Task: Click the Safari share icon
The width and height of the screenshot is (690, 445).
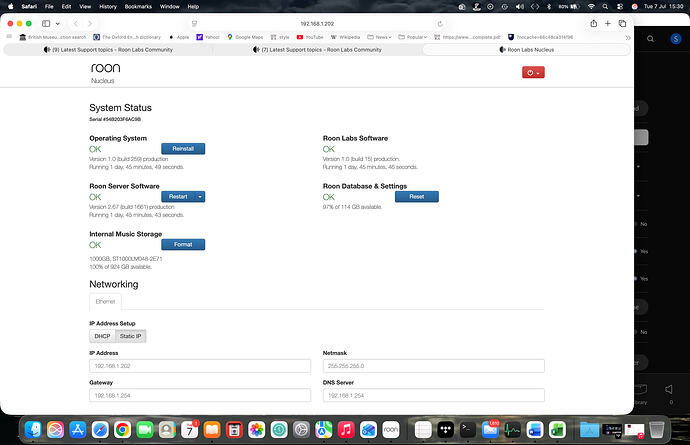Action: pos(594,24)
